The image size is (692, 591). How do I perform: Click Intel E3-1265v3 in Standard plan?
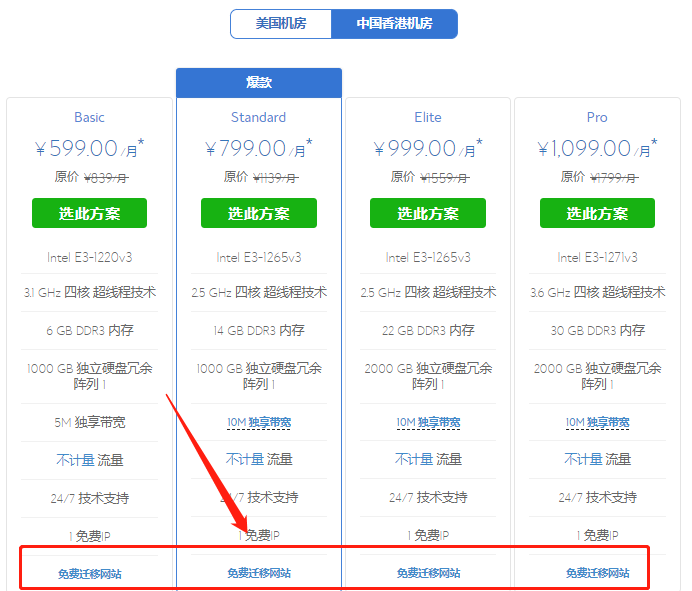point(259,257)
